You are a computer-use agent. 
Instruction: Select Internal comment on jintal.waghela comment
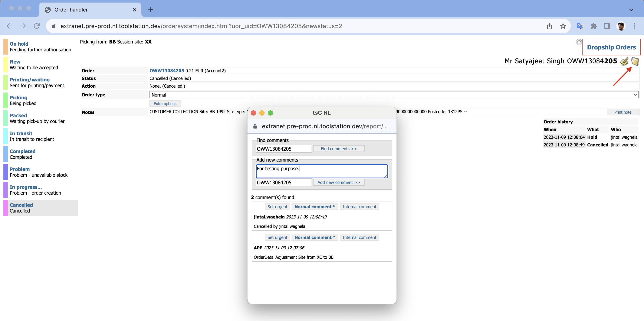click(359, 207)
